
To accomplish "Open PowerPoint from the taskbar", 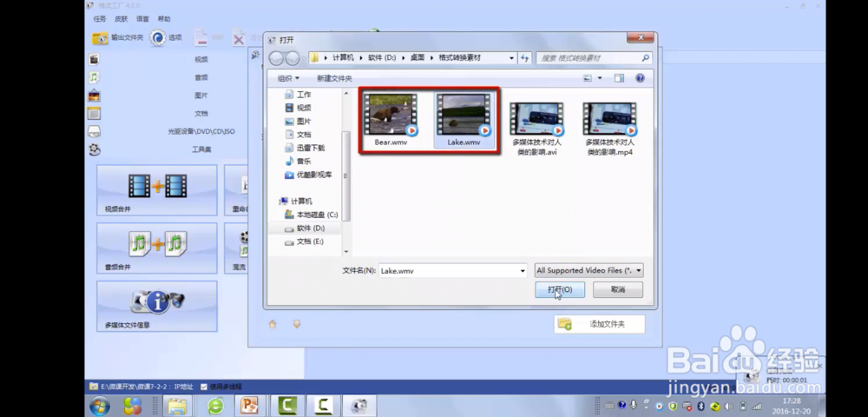I will click(x=250, y=406).
